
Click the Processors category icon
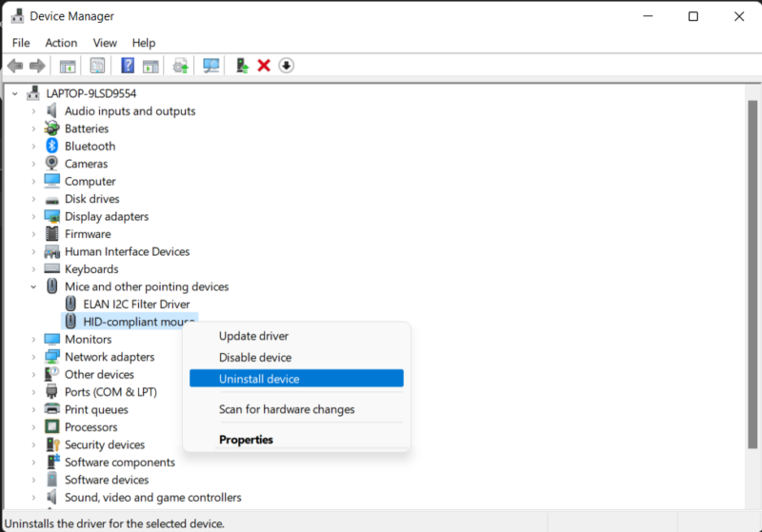[52, 426]
